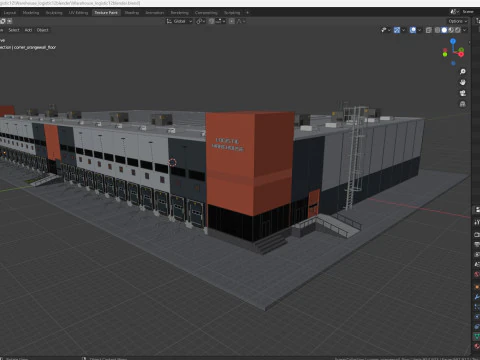Click the second mode icon beside editor type
480x360 pixels.
tap(10, 21)
